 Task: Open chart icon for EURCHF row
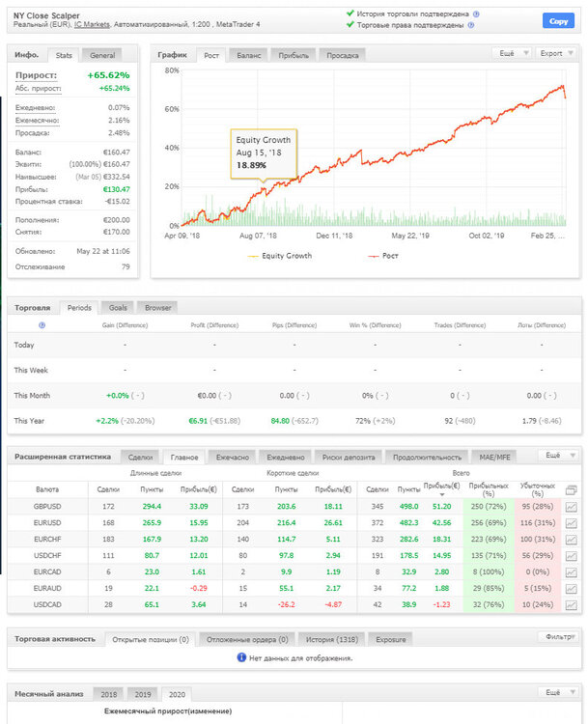pyautogui.click(x=572, y=540)
